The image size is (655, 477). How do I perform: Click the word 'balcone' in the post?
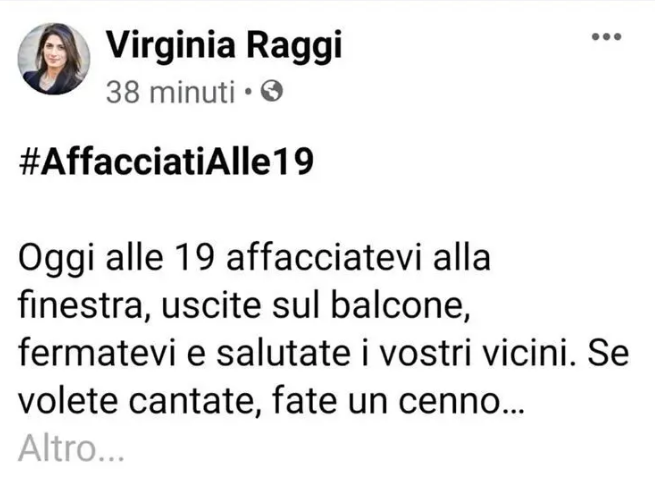point(398,306)
